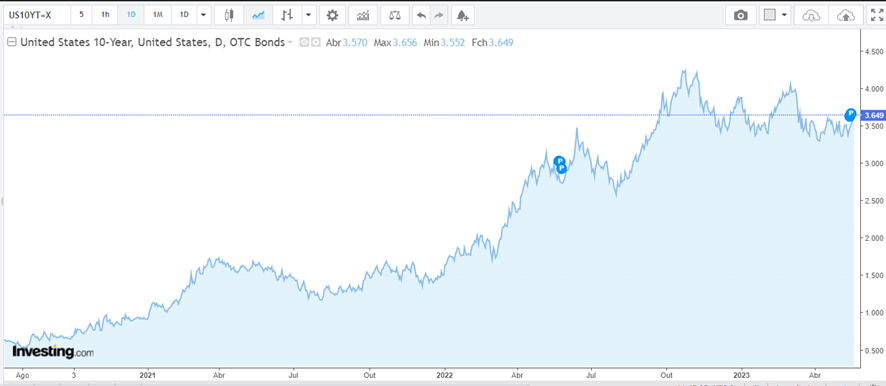Screen dimensions: 886x386
Task: Collapse the legend with minus box
Action: [x=11, y=42]
